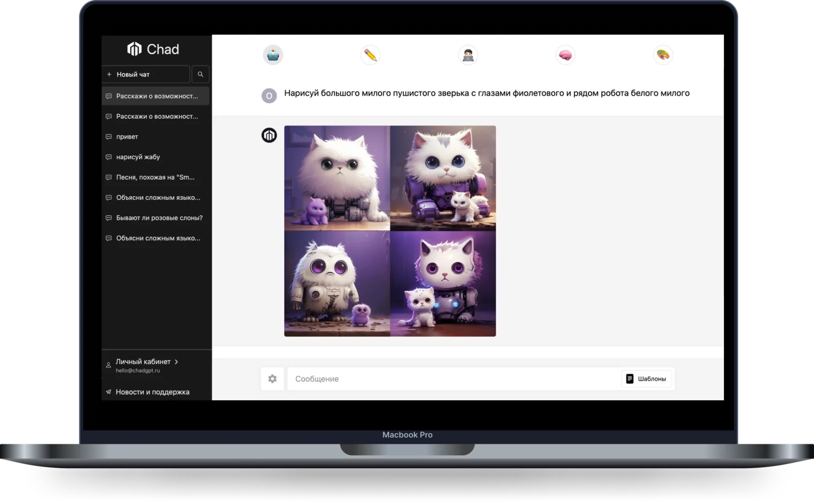Open chat settings gear icon
The height and width of the screenshot is (504, 814).
click(272, 379)
